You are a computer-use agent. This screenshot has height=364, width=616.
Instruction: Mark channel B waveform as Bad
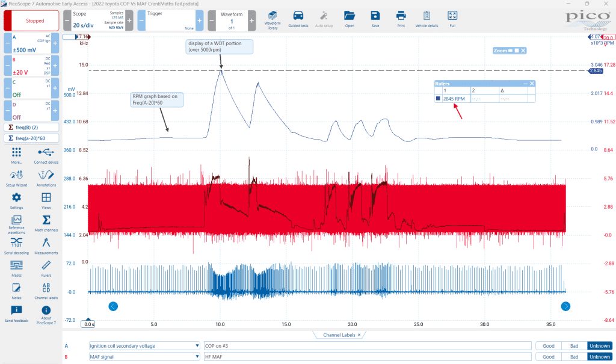click(574, 357)
